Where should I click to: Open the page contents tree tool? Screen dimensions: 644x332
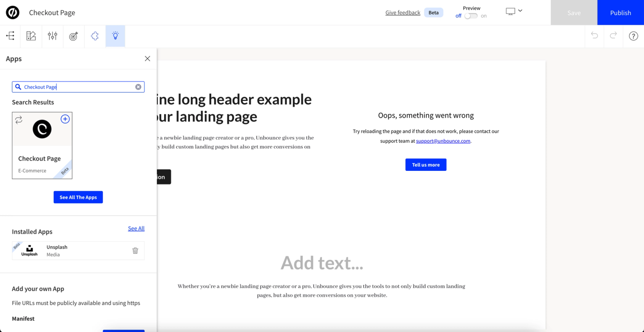[x=10, y=36]
